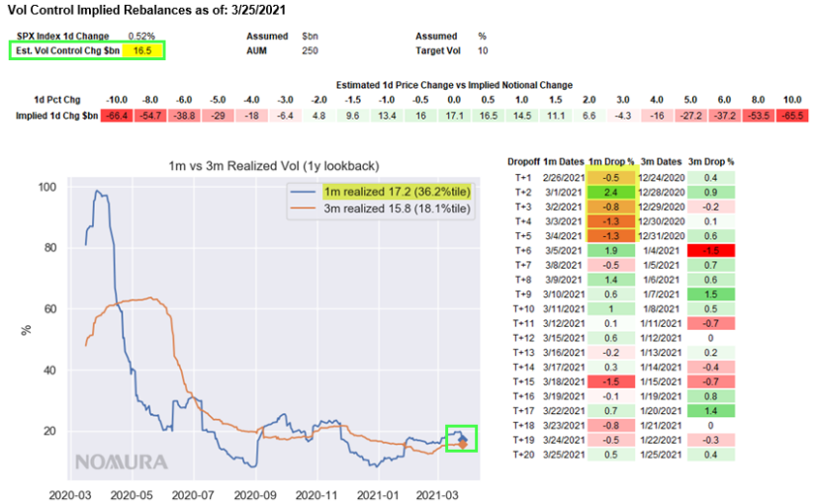Screen dimensions: 813x504
Task: Click the 2020-11 x-axis date label
Action: pyautogui.click(x=316, y=492)
